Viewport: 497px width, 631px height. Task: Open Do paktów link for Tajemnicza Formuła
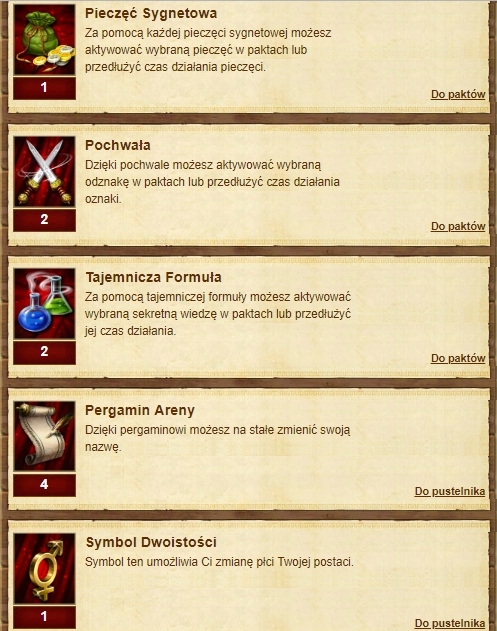458,358
